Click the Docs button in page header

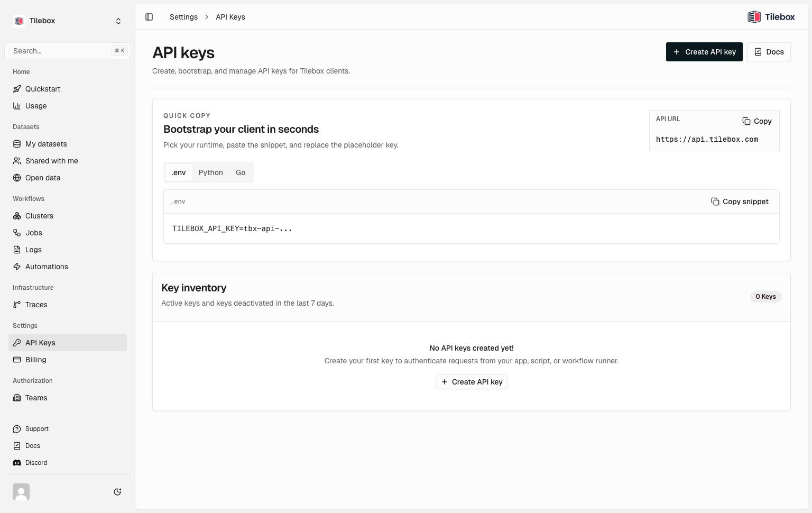(x=769, y=52)
